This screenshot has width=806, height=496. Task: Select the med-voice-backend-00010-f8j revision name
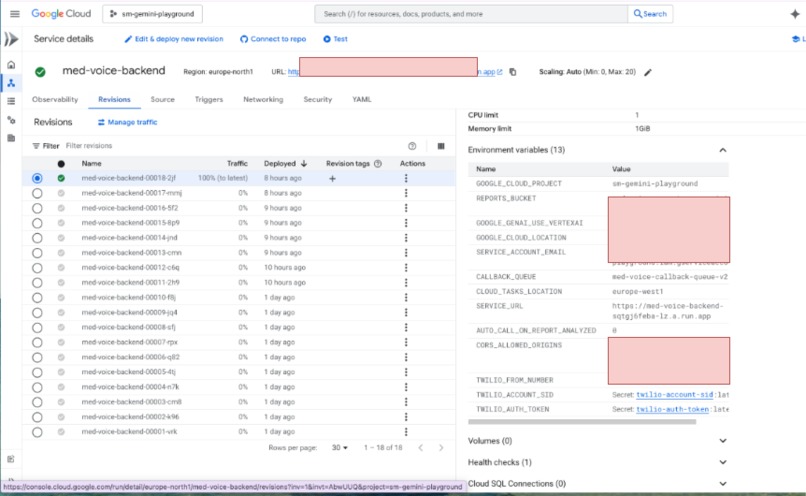pyautogui.click(x=129, y=298)
